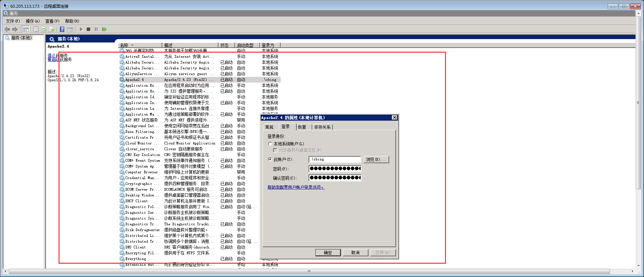Toggle the show/hide console tree icon
The height and width of the screenshot is (277, 644).
26,29
